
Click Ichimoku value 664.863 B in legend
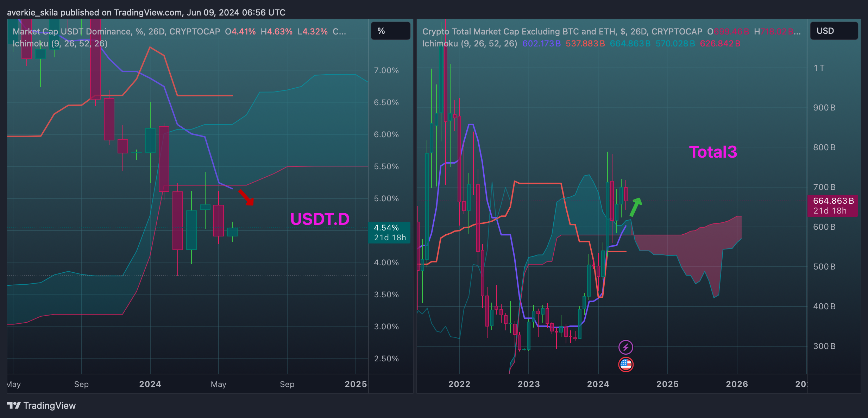pos(630,44)
